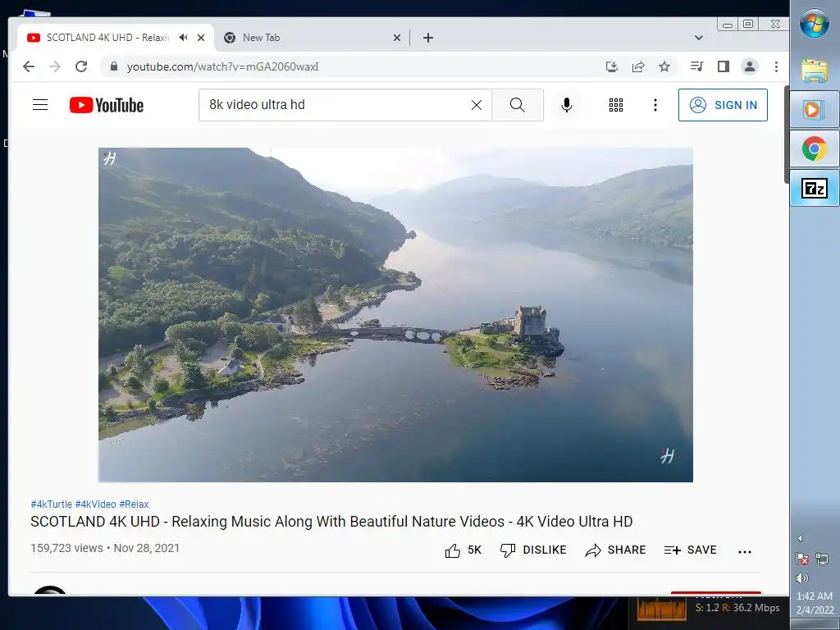
Task: Close the New Tab tab
Action: tap(397, 38)
